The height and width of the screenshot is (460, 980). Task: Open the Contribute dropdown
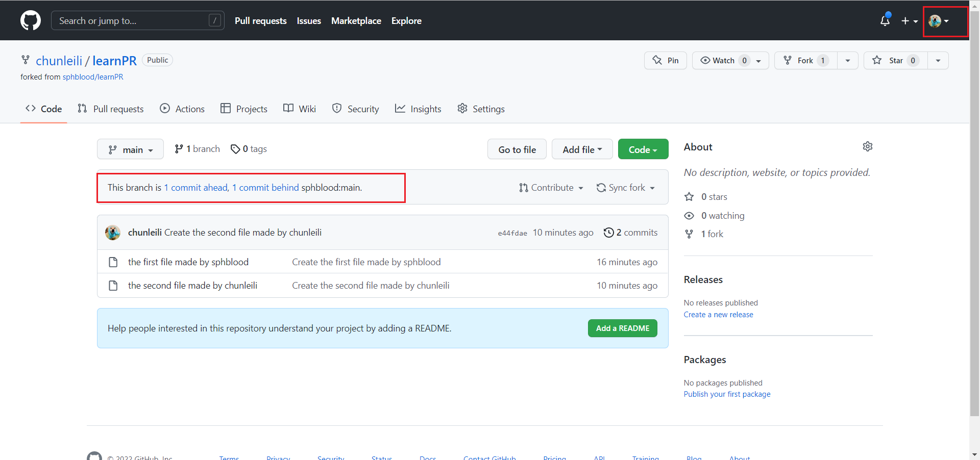click(551, 188)
